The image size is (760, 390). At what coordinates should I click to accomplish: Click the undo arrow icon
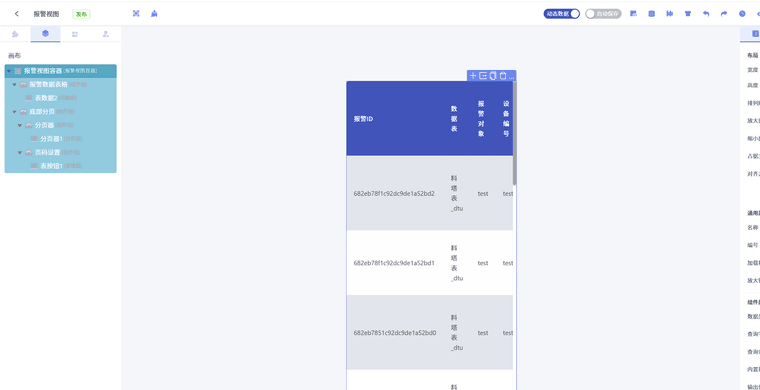(x=706, y=14)
